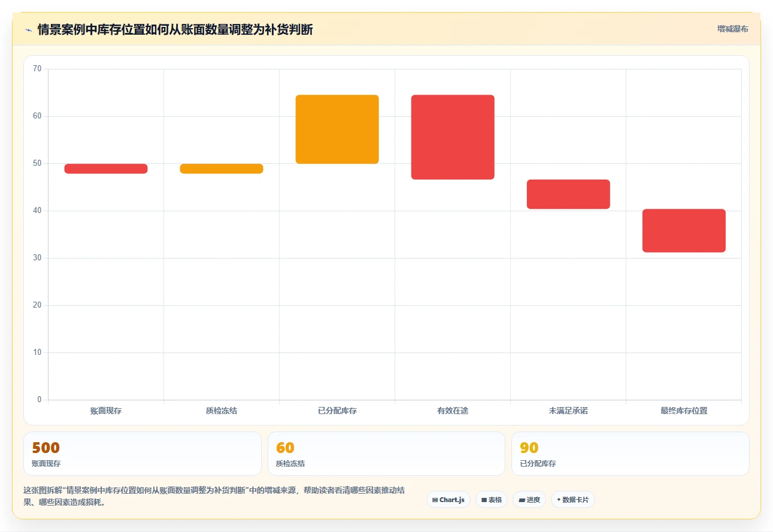
Task: Click the description paragraph below the cards
Action: click(214, 496)
